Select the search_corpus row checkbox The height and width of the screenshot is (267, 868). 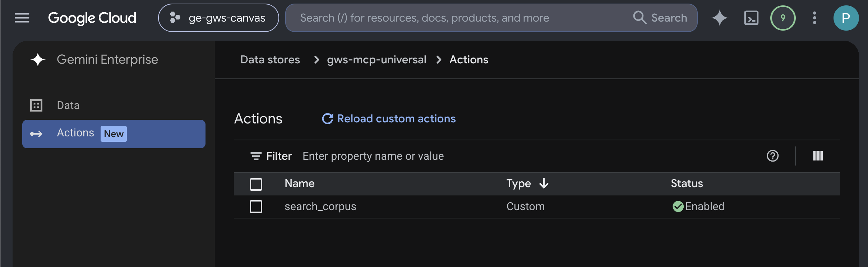(x=256, y=207)
